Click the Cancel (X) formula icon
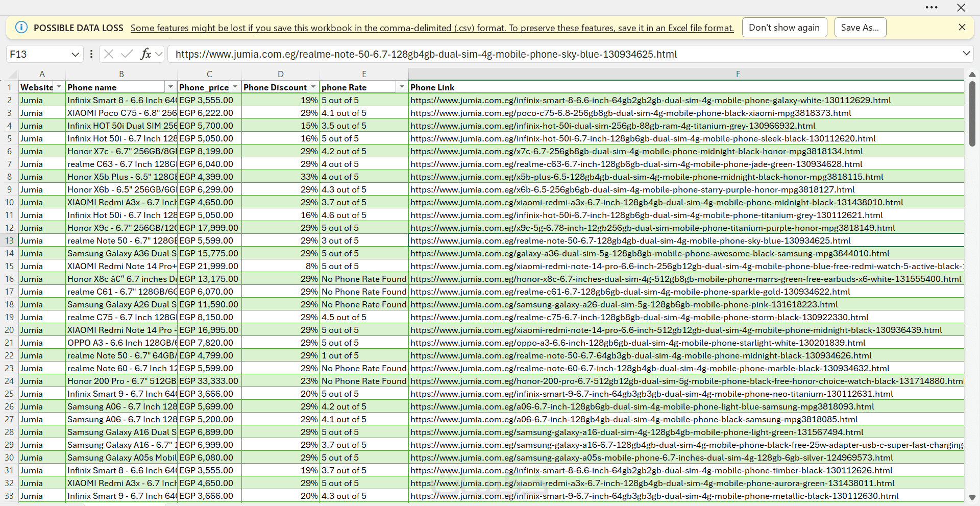Viewport: 980px width, 506px height. (x=109, y=54)
